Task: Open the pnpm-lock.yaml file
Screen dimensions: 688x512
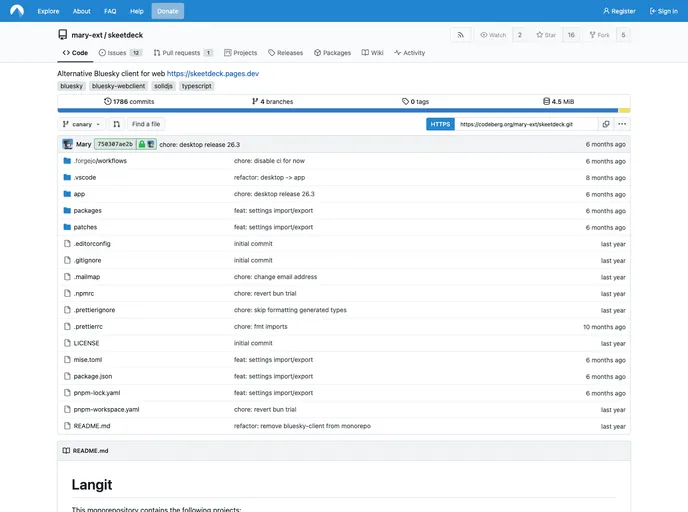Action: pos(97,393)
